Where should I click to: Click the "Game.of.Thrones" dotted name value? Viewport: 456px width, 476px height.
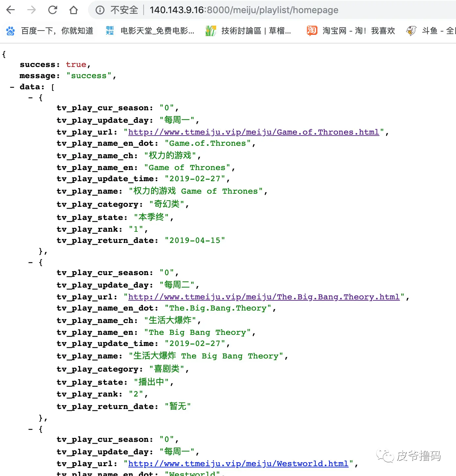tap(208, 143)
